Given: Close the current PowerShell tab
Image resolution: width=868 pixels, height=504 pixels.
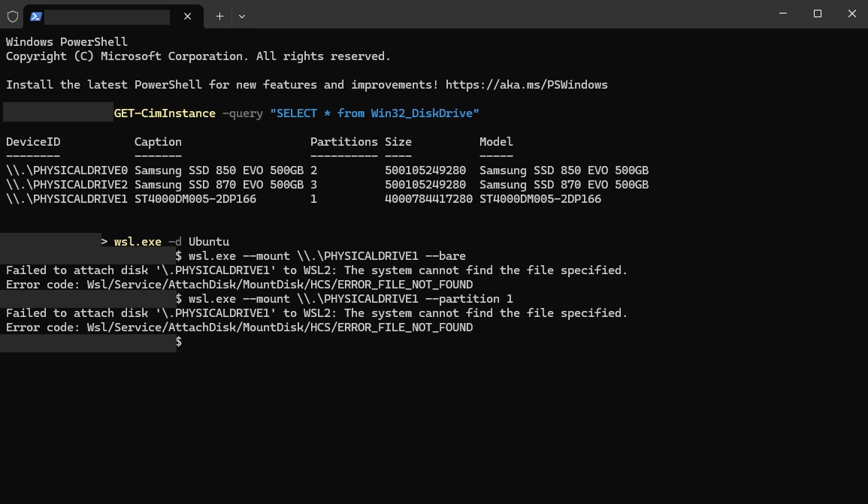Looking at the screenshot, I should (x=188, y=17).
